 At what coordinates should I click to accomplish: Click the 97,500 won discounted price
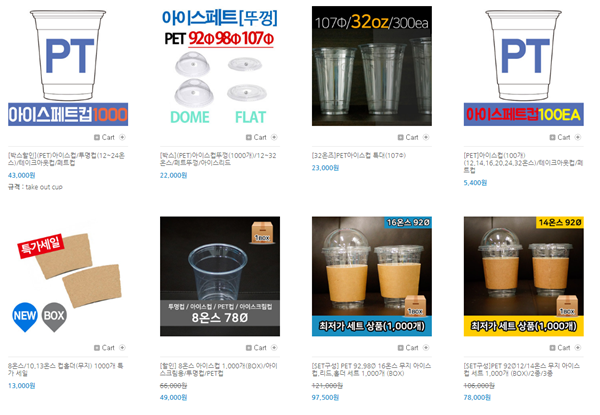tap(325, 397)
